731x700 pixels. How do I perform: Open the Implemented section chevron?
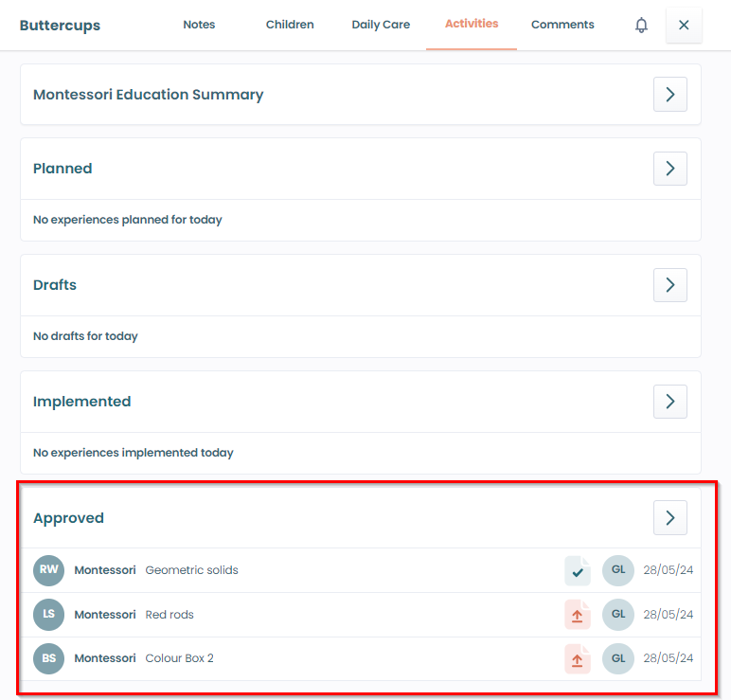pos(669,402)
